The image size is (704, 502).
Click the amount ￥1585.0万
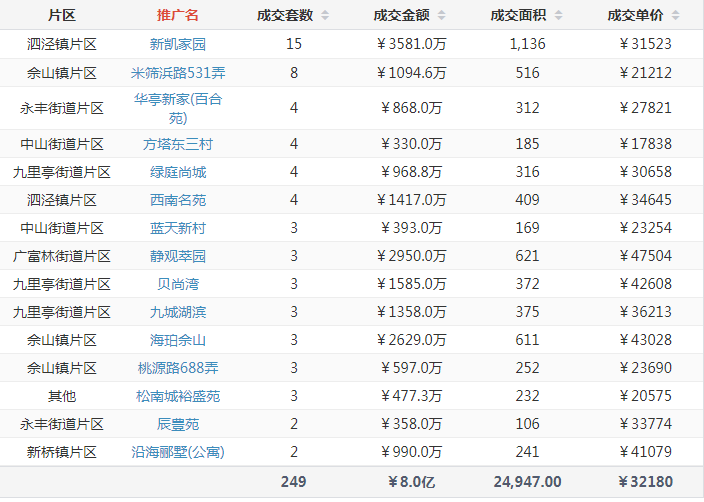click(x=411, y=284)
